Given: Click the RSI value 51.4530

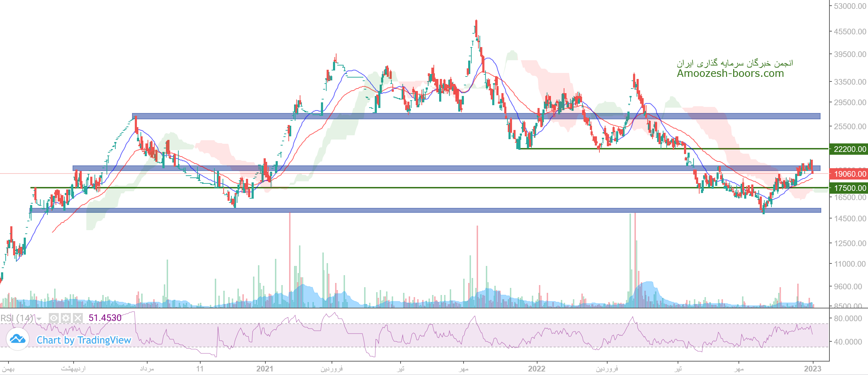Looking at the screenshot, I should pos(105,318).
